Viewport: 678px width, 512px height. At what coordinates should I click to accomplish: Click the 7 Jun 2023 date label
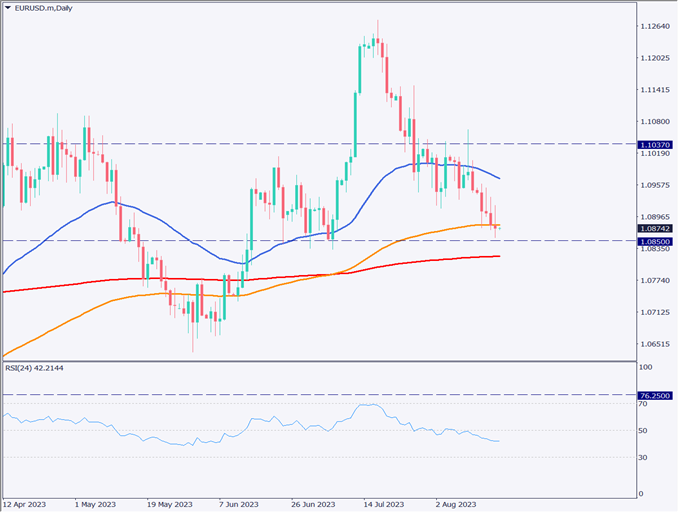pyautogui.click(x=240, y=505)
